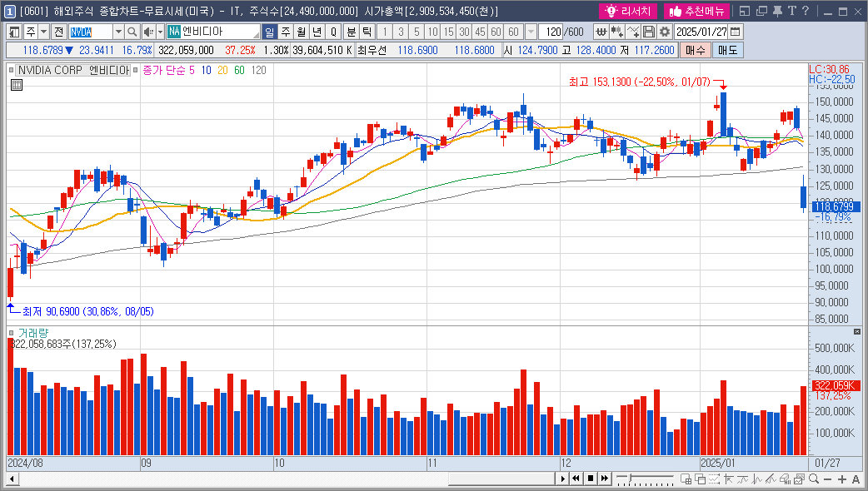Screen dimensions: 868x491
Task: Click the 거래량 volume panel label
Action: [x=33, y=333]
